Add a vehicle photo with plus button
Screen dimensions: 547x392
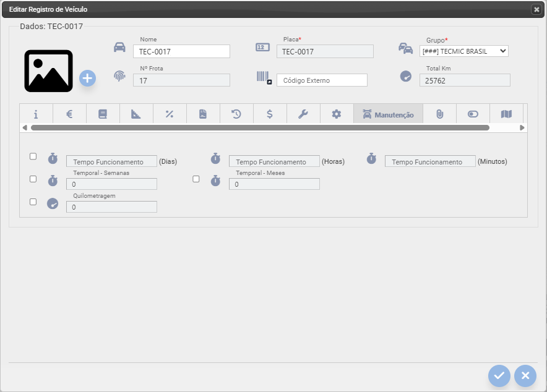click(x=87, y=79)
